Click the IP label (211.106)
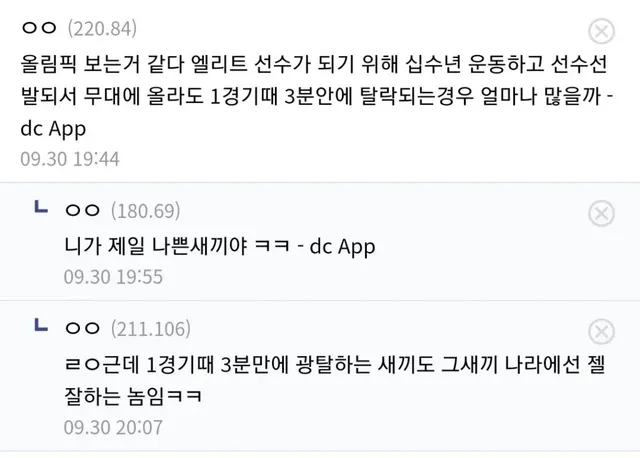Screen dimensions: 640x458 pos(151,329)
